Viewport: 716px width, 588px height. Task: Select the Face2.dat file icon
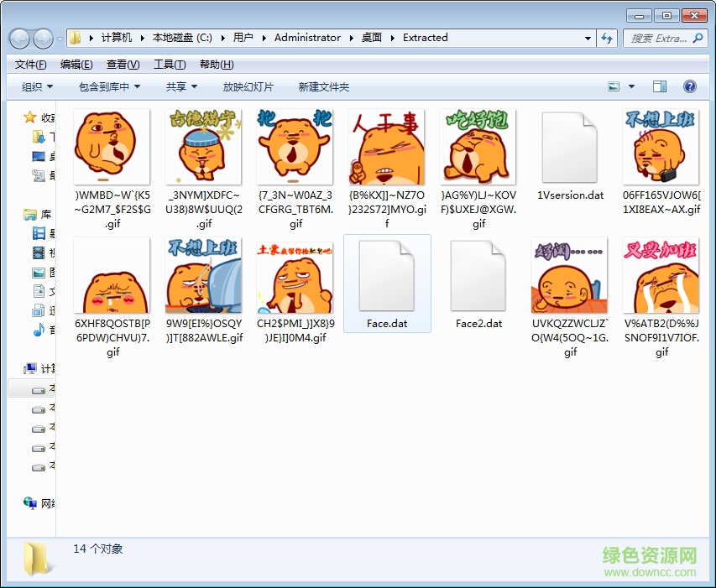(x=478, y=277)
